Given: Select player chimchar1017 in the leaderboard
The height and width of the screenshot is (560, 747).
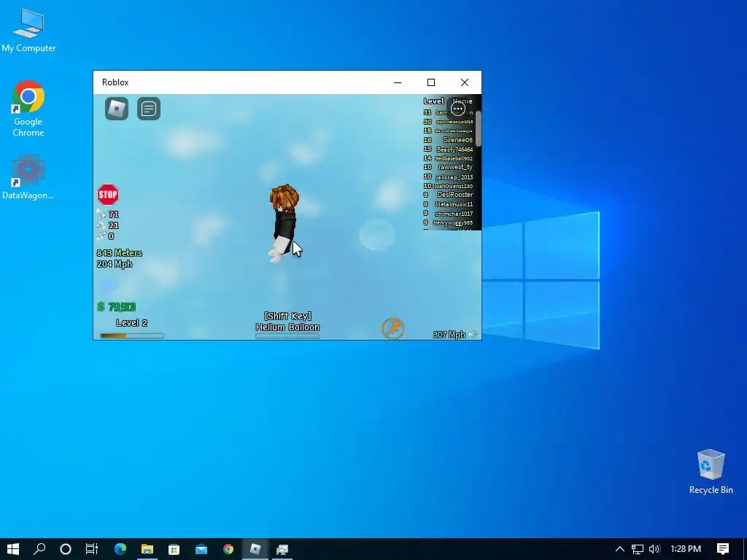Looking at the screenshot, I should [x=454, y=214].
